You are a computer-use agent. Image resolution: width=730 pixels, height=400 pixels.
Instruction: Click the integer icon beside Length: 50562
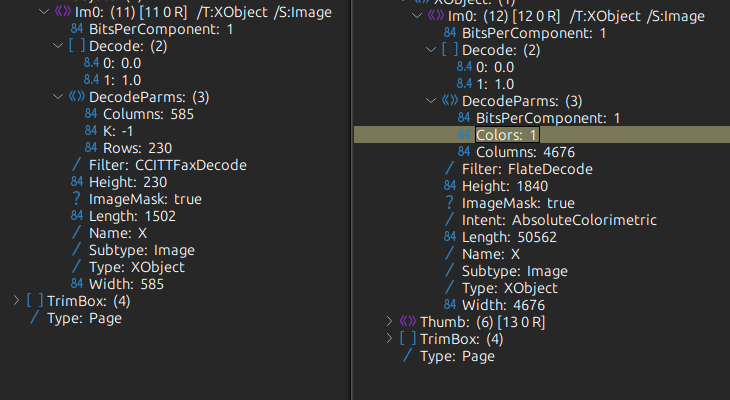coord(450,237)
